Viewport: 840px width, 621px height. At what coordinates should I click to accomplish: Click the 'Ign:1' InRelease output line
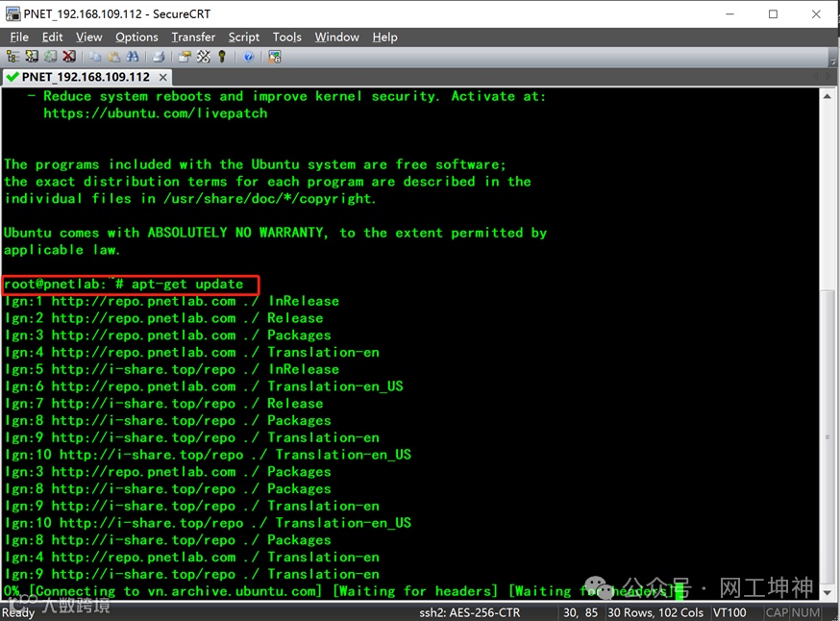(x=171, y=301)
